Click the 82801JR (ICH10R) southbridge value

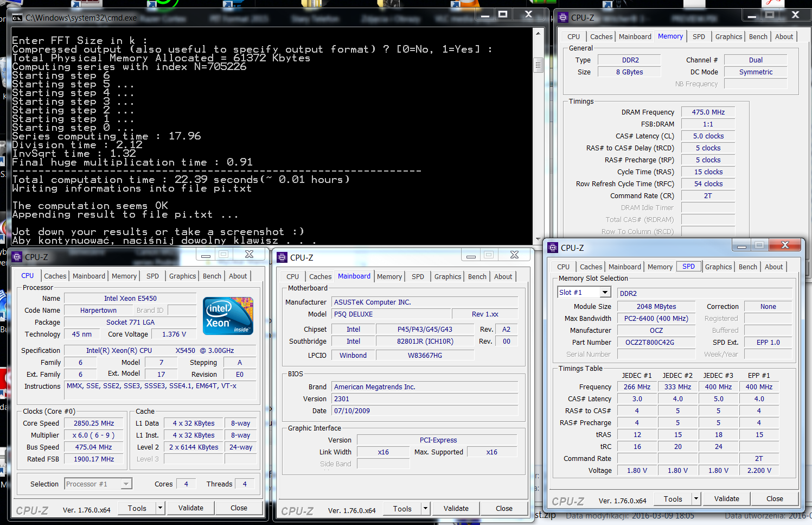(425, 341)
